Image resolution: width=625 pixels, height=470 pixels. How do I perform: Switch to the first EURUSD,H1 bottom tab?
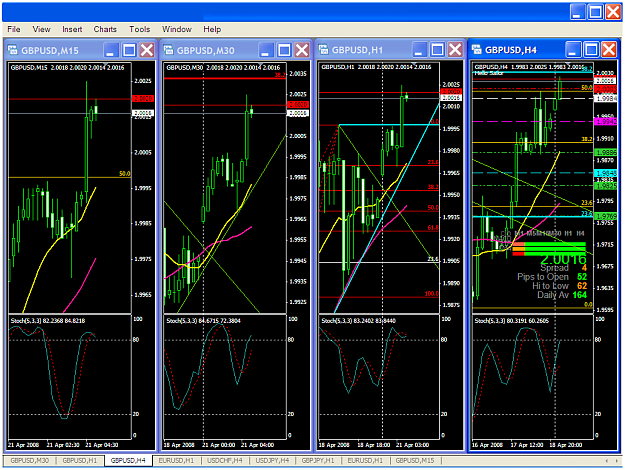click(176, 460)
